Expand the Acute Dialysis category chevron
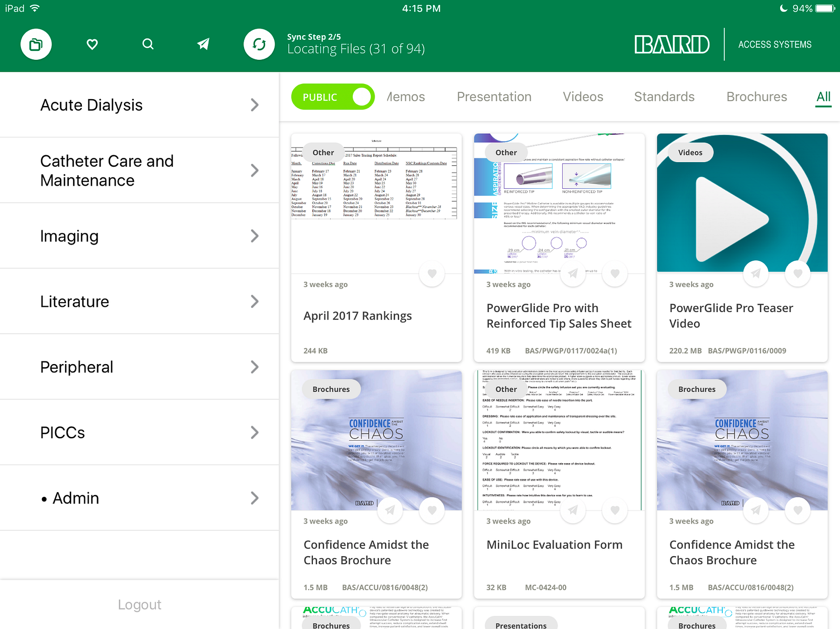 pos(255,105)
